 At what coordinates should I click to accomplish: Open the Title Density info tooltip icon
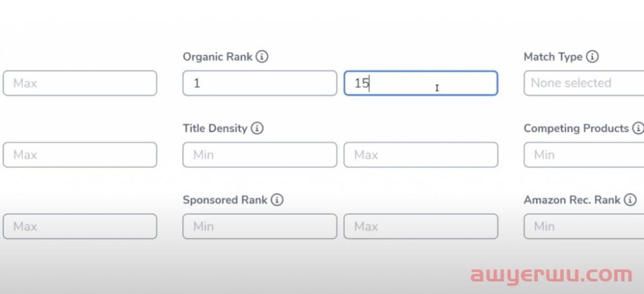[x=257, y=128]
